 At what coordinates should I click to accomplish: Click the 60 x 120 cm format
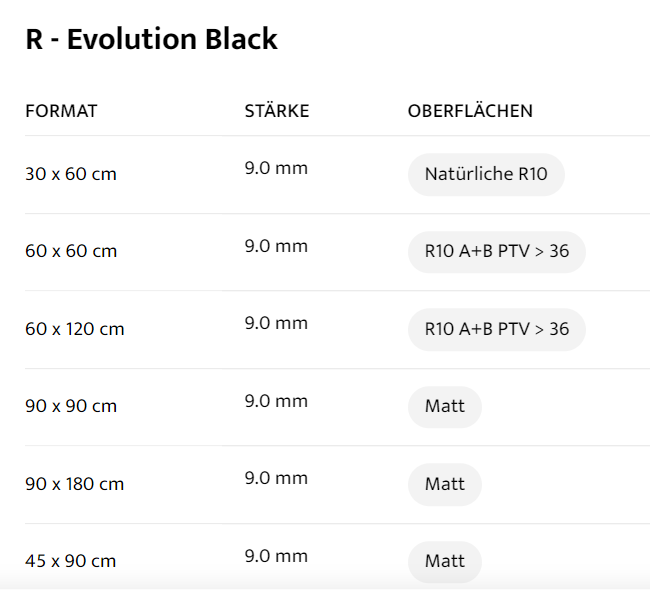(x=75, y=329)
